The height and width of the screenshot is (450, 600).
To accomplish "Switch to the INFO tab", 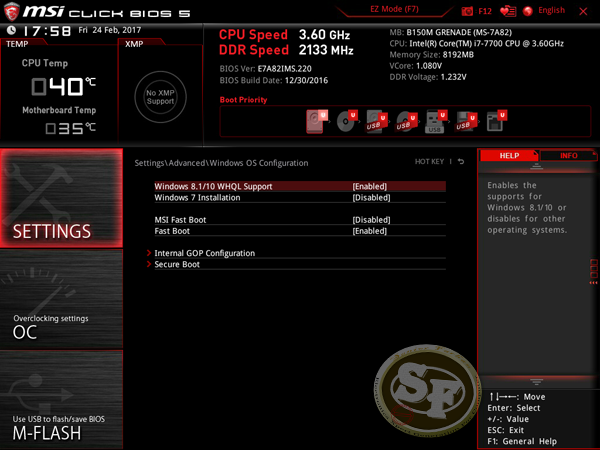I will pos(568,156).
